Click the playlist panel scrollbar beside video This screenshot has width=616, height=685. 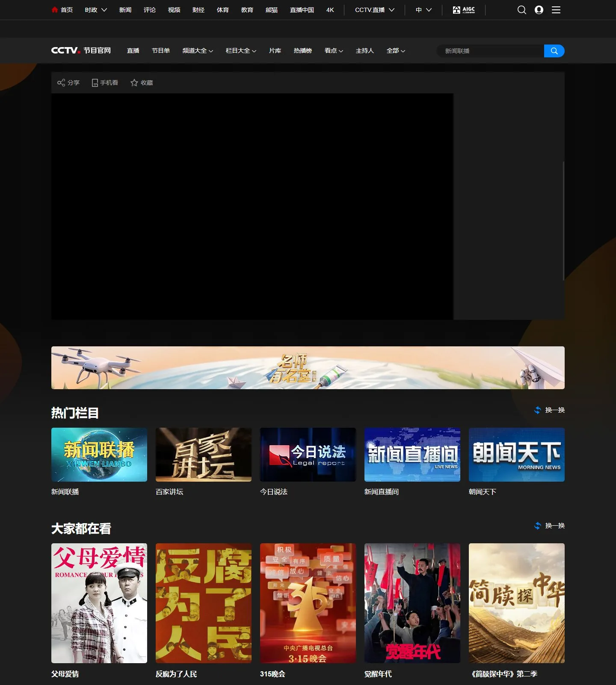point(563,221)
